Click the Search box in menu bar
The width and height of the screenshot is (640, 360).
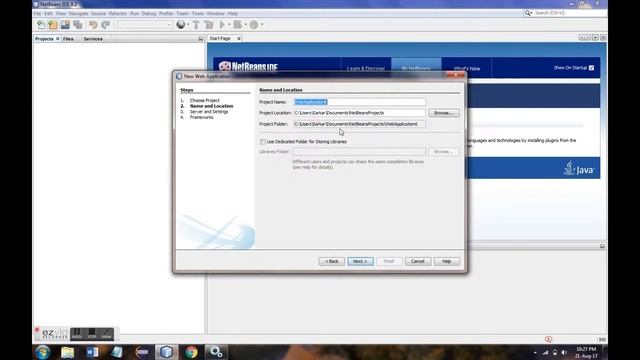click(569, 13)
